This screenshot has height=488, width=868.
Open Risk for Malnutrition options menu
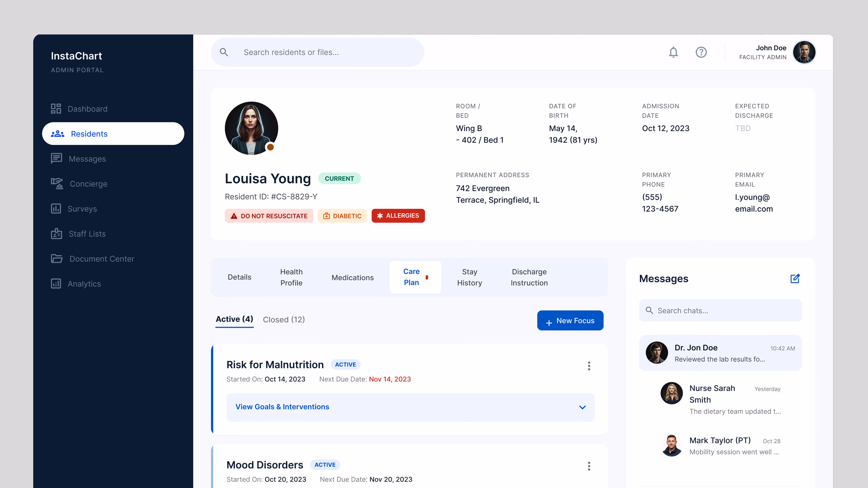tap(589, 366)
